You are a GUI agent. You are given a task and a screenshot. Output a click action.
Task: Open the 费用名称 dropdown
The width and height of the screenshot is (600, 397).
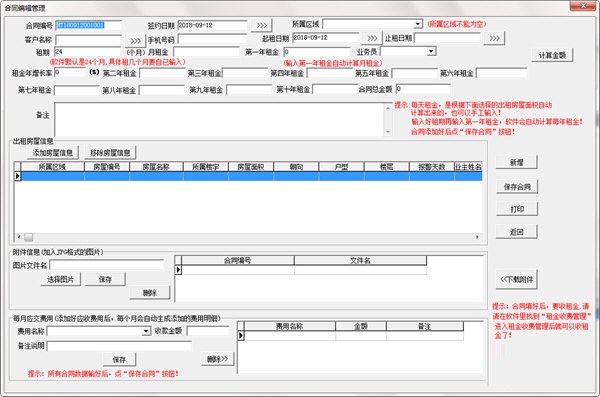[x=146, y=331]
